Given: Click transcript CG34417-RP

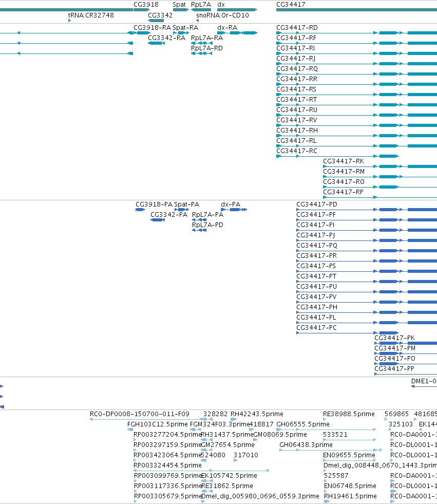Looking at the screenshot, I should pos(343,192).
